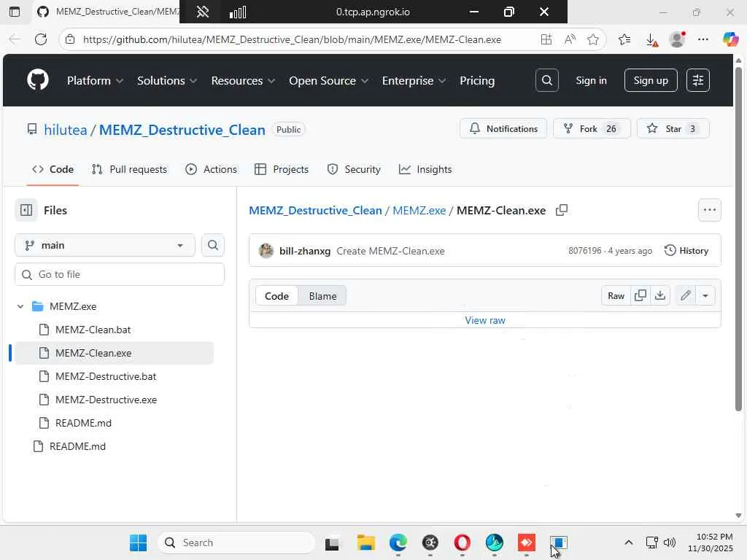Screen dimensions: 747x560
Task: Open MEMZ_Destructive_Clean breadcrumb link
Action: click(x=315, y=211)
